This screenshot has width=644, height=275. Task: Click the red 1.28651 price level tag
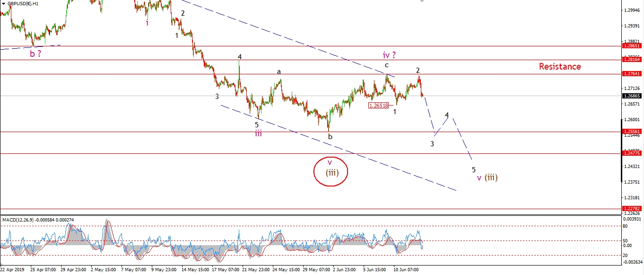[x=632, y=46]
